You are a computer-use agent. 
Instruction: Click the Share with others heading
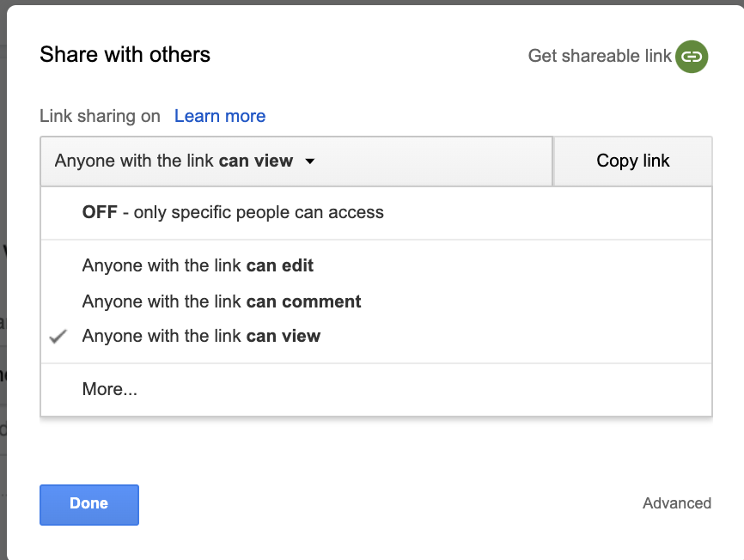coord(125,55)
